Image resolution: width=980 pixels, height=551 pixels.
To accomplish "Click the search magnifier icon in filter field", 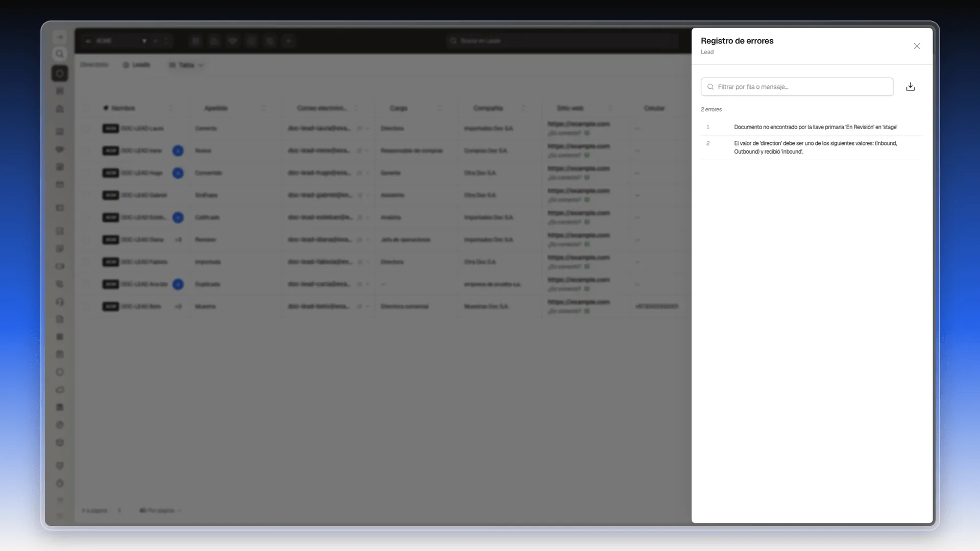I will coord(710,87).
